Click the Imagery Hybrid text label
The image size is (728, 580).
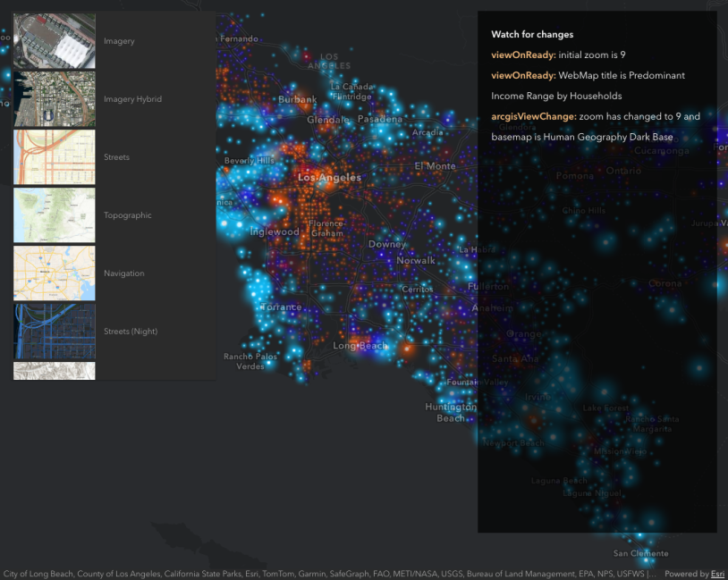(x=132, y=99)
